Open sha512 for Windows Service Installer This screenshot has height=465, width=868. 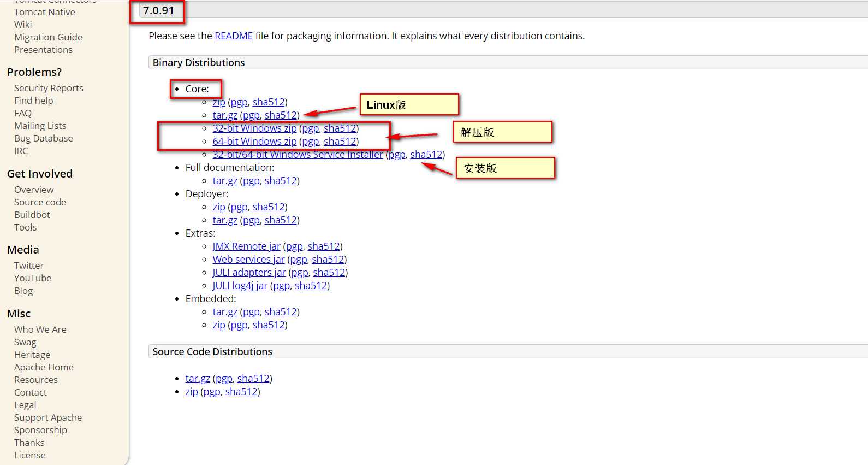pyautogui.click(x=426, y=155)
